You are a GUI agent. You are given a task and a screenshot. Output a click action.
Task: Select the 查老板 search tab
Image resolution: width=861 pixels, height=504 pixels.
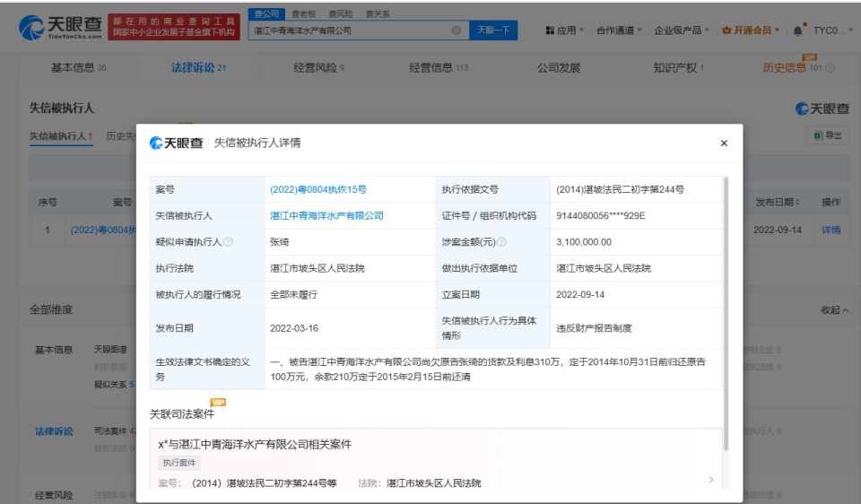304,13
